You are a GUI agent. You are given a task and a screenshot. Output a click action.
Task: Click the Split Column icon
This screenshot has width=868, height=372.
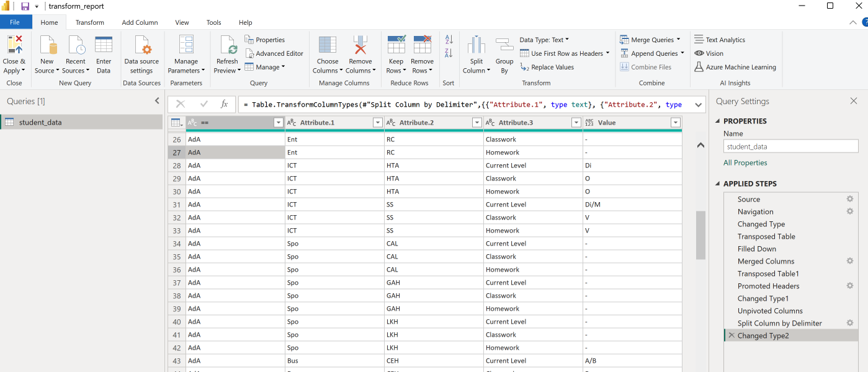(x=477, y=45)
